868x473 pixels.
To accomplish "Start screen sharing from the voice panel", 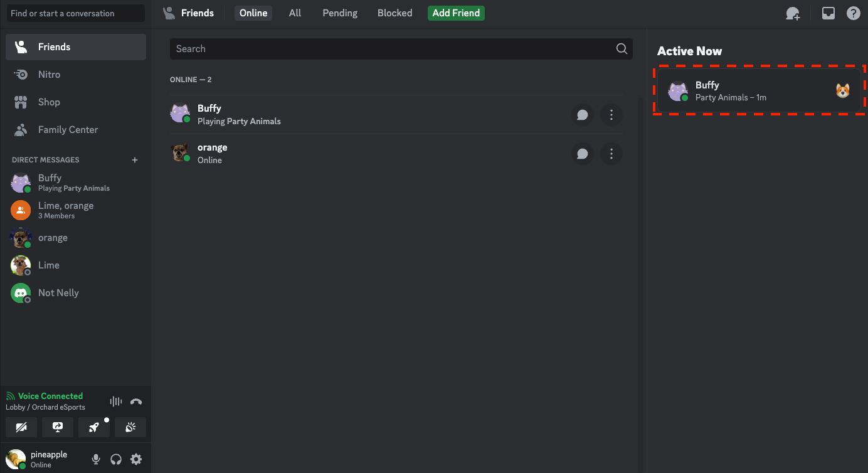I will (57, 427).
